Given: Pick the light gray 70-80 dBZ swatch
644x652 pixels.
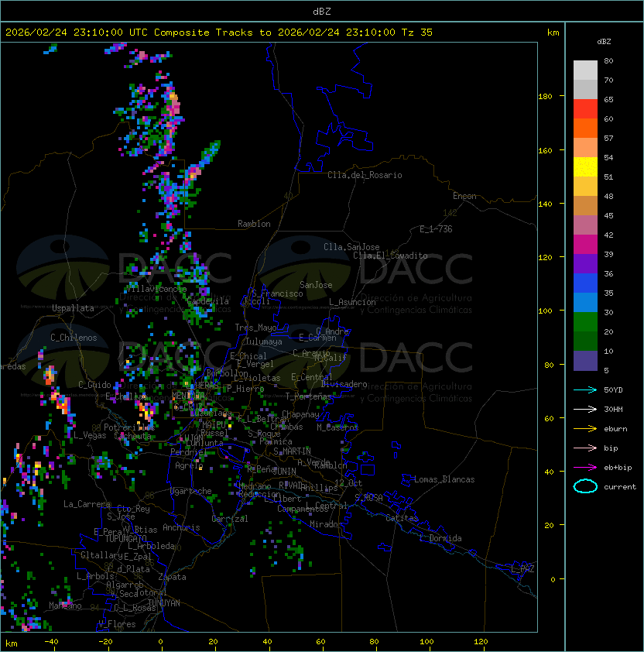Looking at the screenshot, I should click(585, 70).
